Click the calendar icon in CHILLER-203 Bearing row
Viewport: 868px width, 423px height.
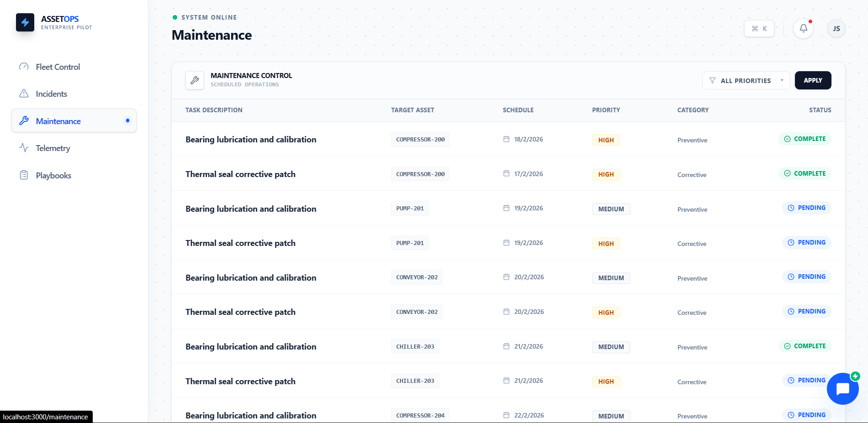(x=506, y=346)
